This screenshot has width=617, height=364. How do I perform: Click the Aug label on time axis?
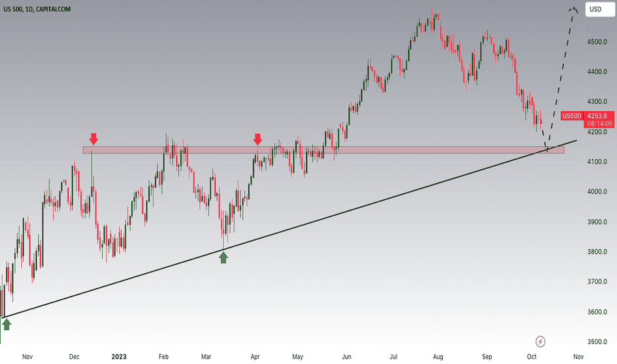point(438,357)
